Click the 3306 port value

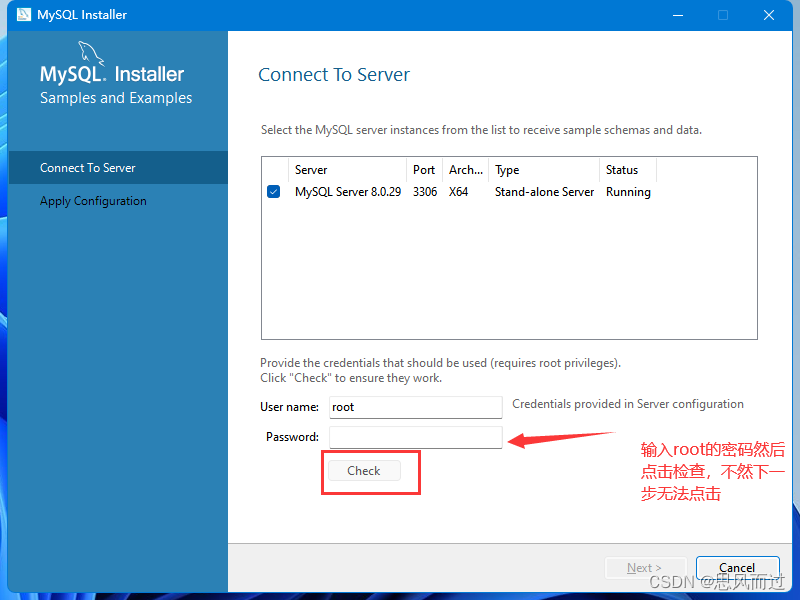coord(425,192)
